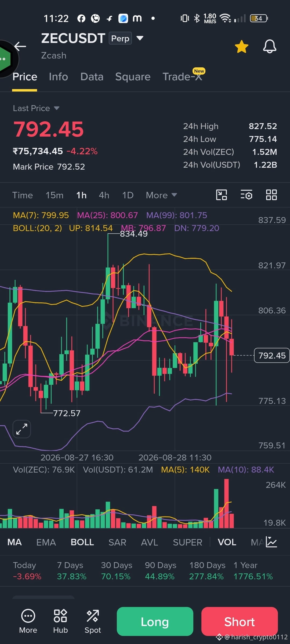
Task: Tap the floating green hexagon widget
Action: [x=6, y=59]
